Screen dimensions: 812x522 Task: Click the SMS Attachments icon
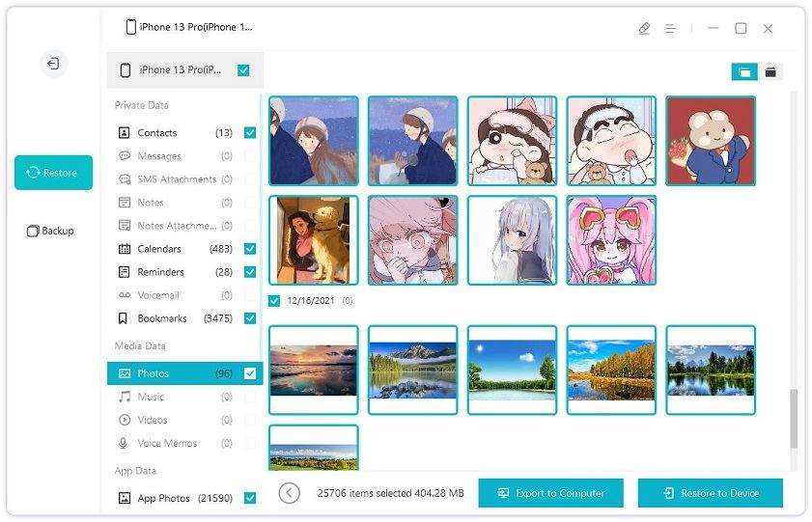point(125,179)
